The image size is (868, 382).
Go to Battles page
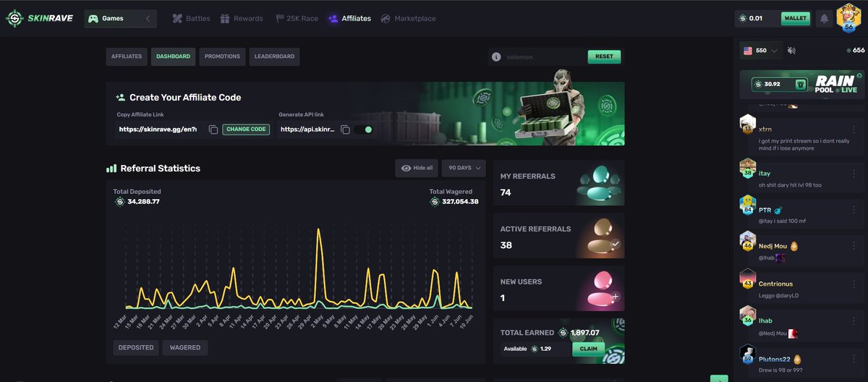click(192, 19)
